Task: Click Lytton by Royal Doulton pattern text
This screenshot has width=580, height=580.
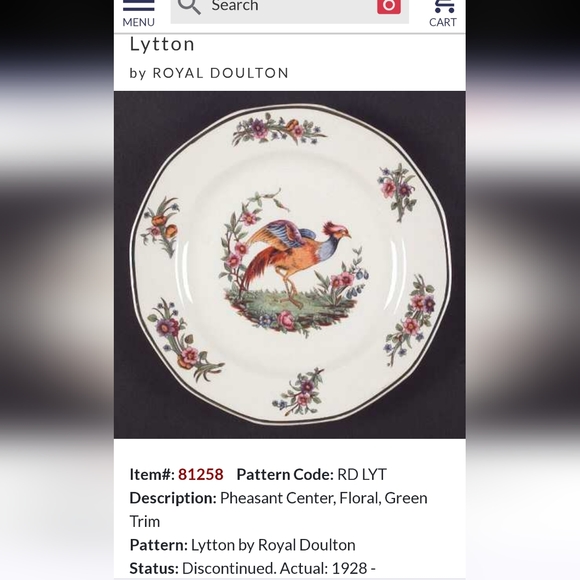Action: (273, 544)
